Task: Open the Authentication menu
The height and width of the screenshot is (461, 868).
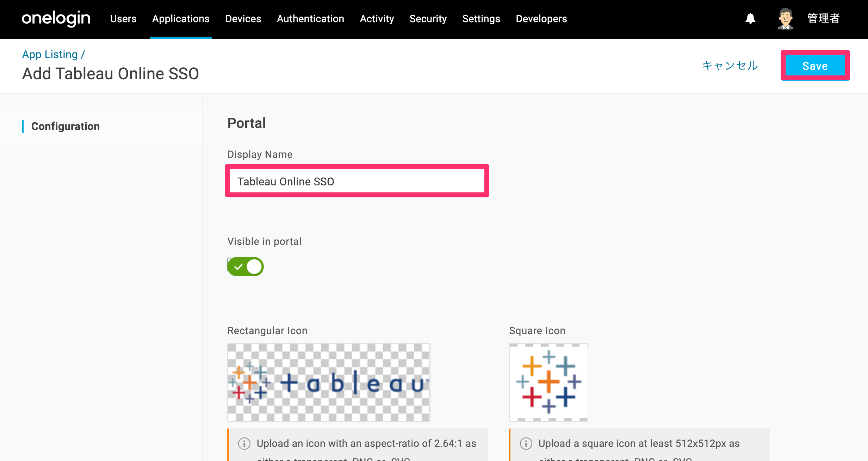Action: pos(310,19)
